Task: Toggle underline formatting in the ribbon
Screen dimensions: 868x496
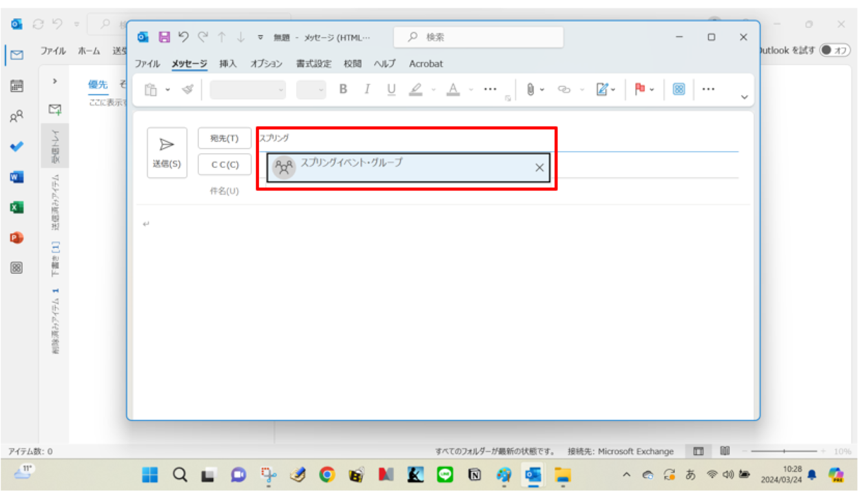Action: [391, 90]
